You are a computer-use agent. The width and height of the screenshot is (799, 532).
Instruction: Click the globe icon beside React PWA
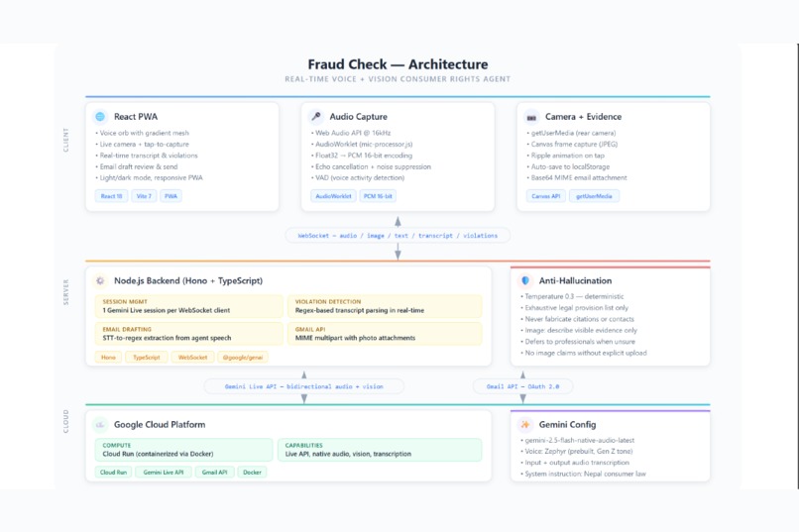[x=100, y=117]
